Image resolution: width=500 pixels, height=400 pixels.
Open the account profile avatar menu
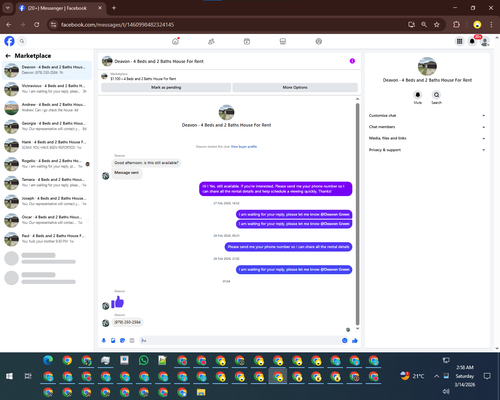point(485,41)
